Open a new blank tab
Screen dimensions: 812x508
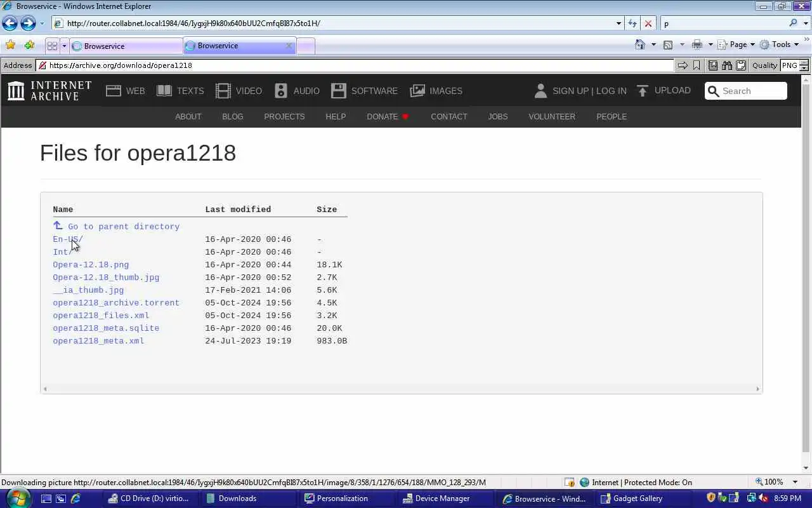[306, 46]
